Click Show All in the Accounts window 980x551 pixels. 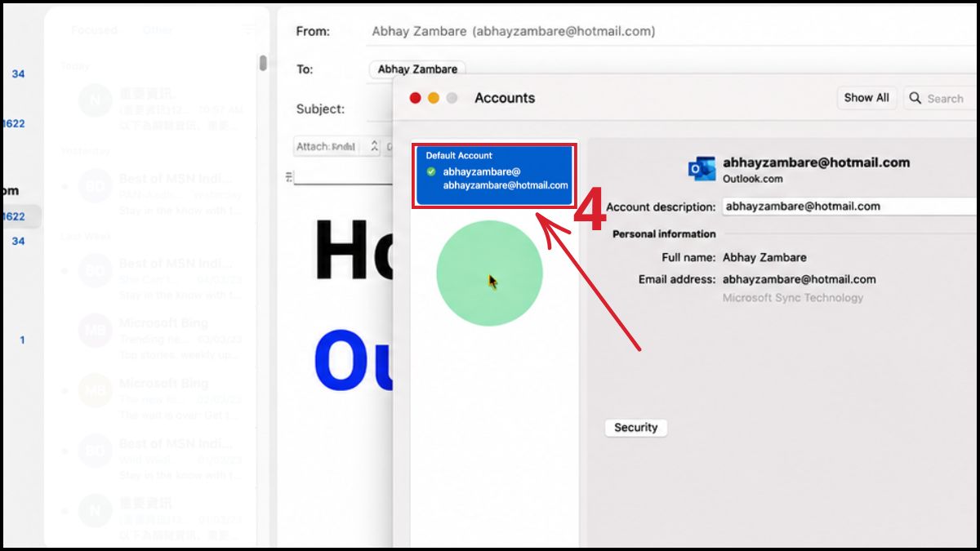click(866, 98)
